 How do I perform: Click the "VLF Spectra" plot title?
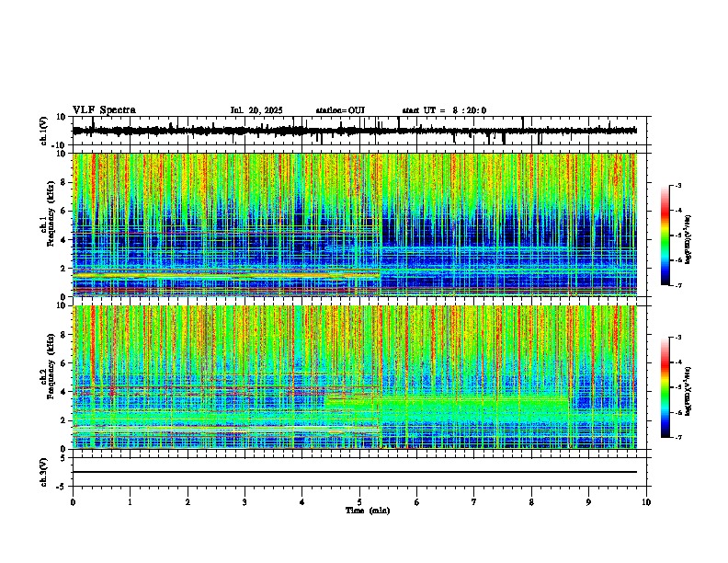[x=104, y=110]
